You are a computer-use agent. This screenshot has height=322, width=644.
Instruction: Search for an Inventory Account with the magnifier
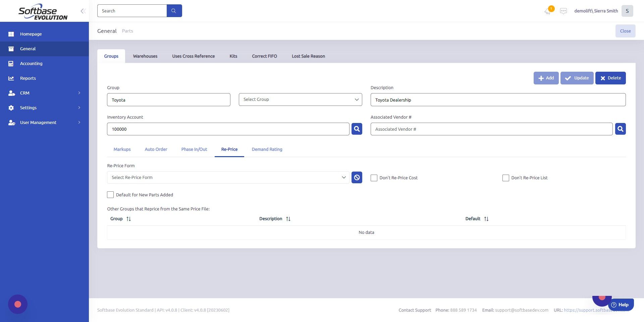[357, 129]
